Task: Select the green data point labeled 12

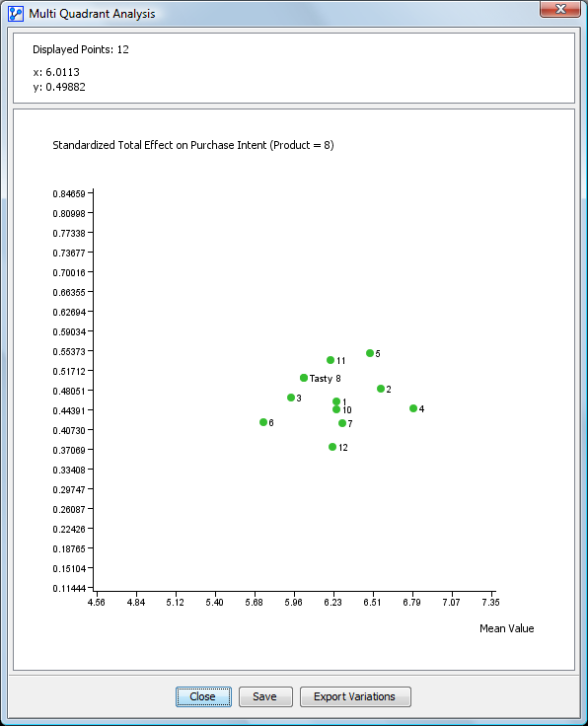Action: point(332,447)
